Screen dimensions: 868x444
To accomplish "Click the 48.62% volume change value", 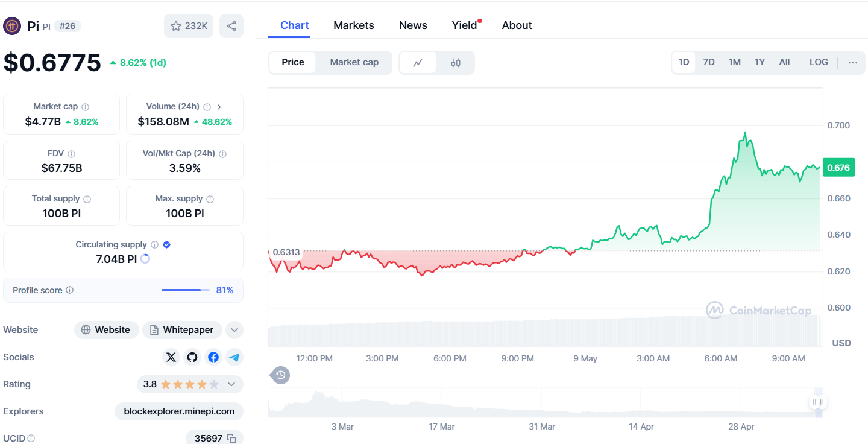I will click(213, 122).
